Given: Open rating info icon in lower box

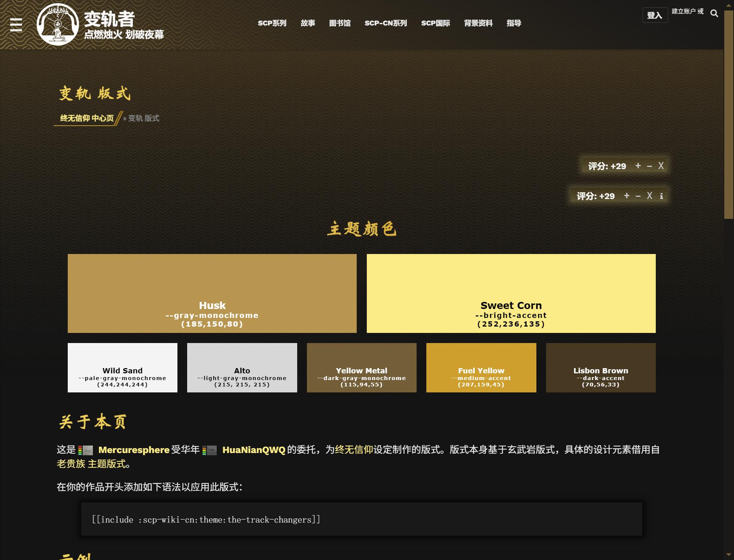Looking at the screenshot, I should [x=661, y=196].
